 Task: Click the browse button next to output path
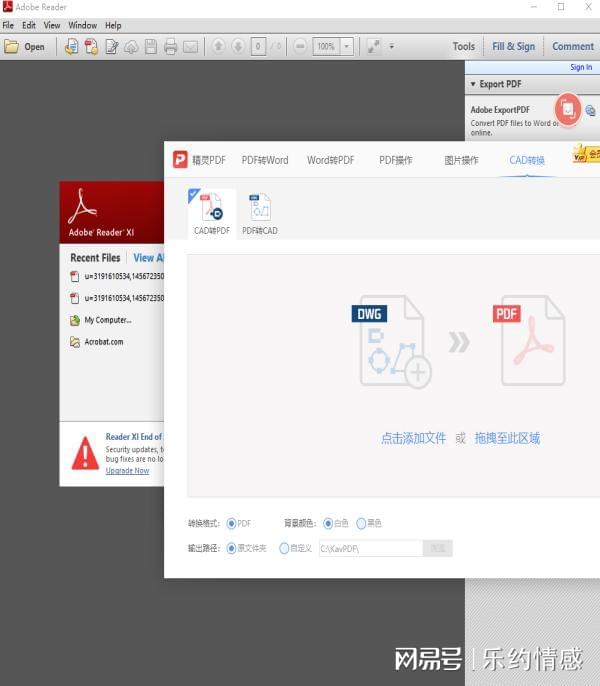click(438, 548)
